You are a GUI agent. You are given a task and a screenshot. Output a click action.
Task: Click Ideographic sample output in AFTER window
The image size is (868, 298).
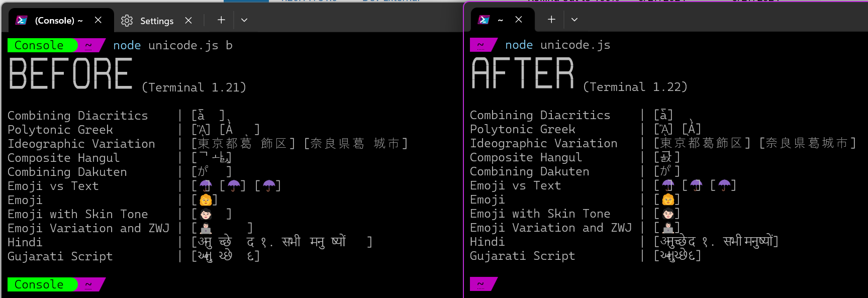click(755, 143)
